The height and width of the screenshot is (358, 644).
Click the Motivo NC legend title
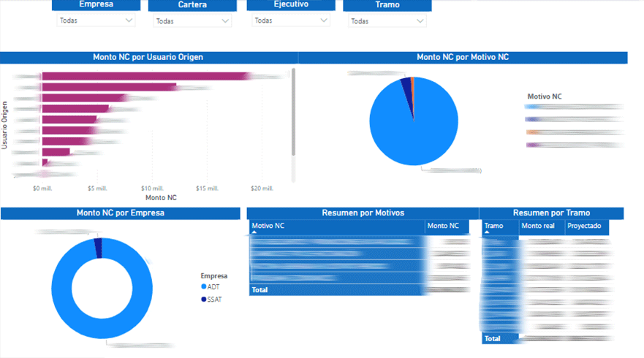[545, 96]
